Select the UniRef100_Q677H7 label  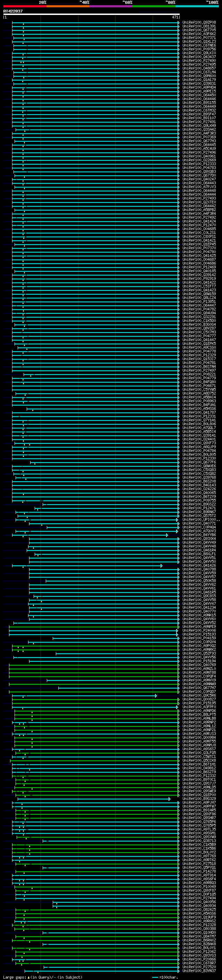[199, 688]
